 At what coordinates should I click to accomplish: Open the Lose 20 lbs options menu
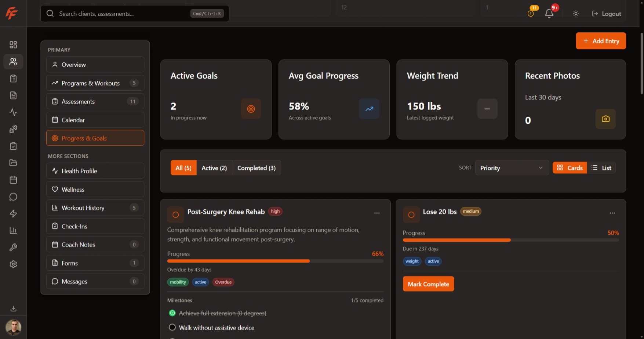612,213
